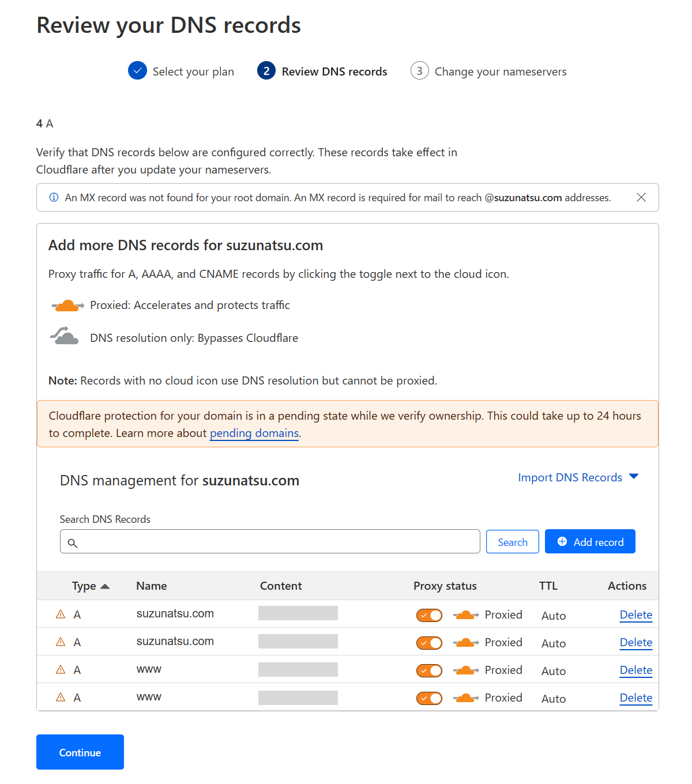Click proxied cloud icon in second suzunatsu.com row
The image size is (692, 784).
[466, 643]
